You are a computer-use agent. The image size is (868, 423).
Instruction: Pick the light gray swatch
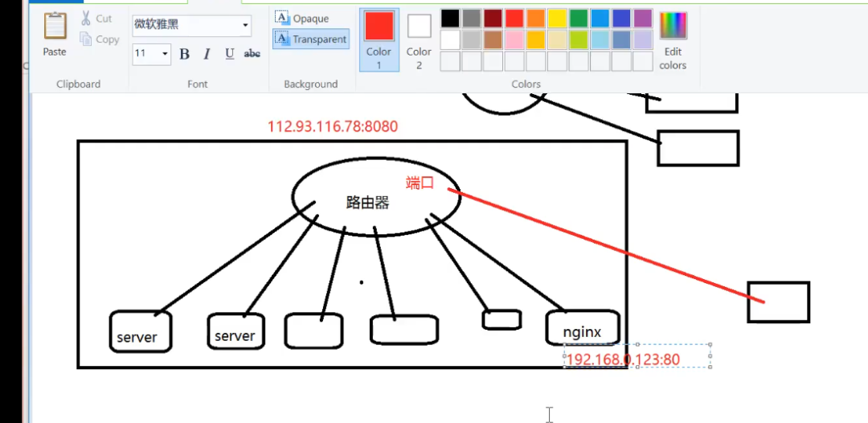[472, 40]
